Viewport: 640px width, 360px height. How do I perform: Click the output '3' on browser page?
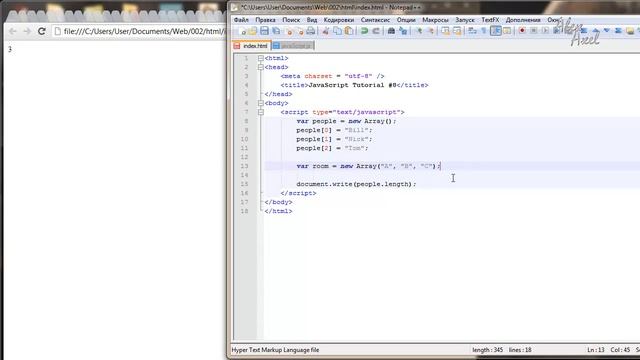point(10,49)
